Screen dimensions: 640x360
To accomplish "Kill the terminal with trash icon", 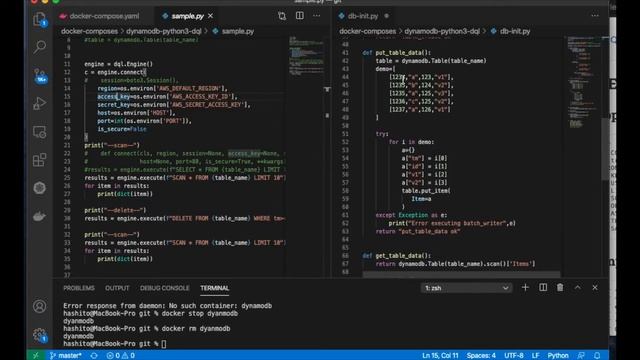I will pyautogui.click(x=560, y=287).
